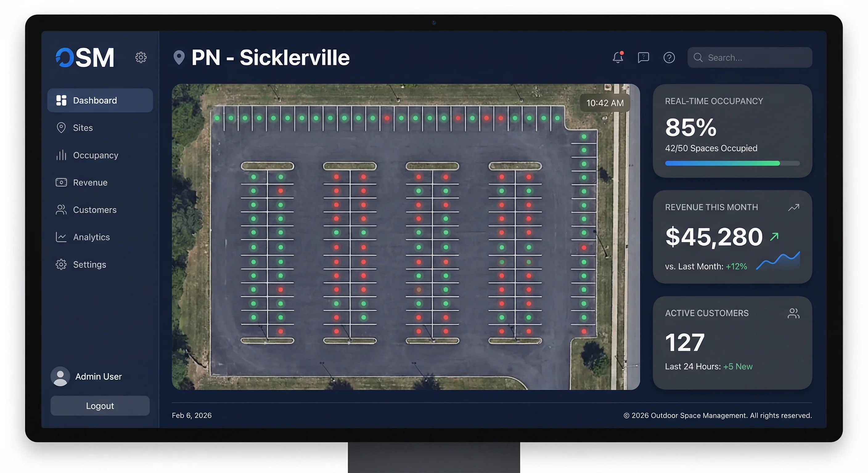Select the Analytics line-graph icon
Image resolution: width=868 pixels, height=473 pixels.
pyautogui.click(x=62, y=237)
